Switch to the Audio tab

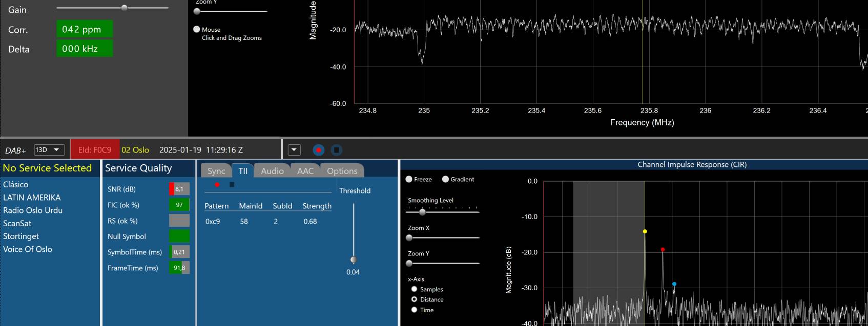point(272,171)
